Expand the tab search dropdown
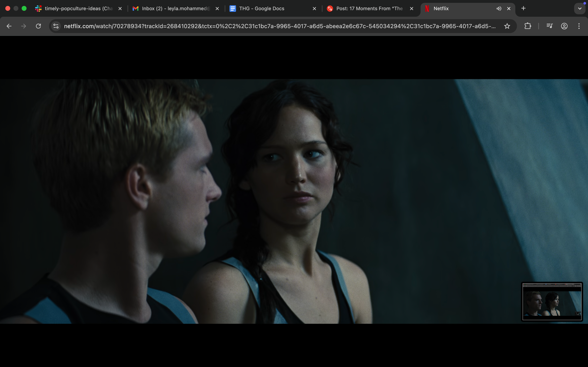This screenshot has height=367, width=588. point(580,9)
